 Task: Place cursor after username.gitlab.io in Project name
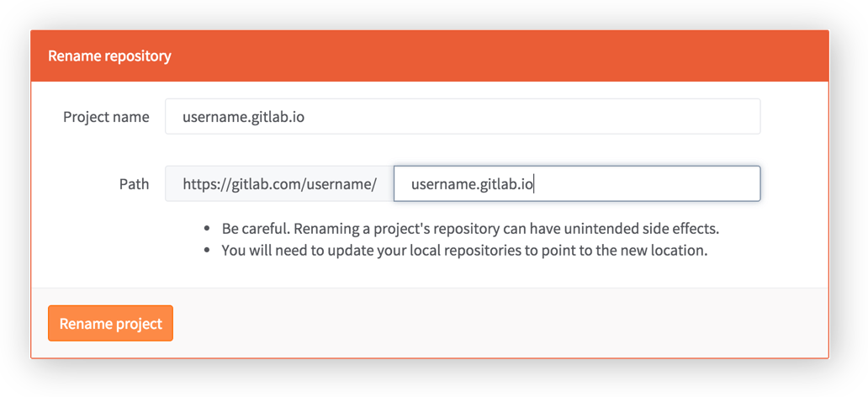pos(306,117)
